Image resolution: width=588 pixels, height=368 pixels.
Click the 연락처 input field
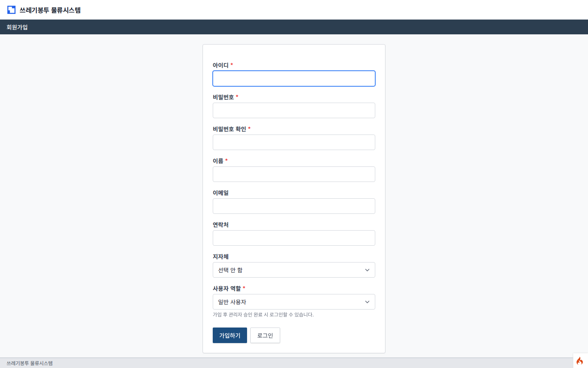[294, 238]
